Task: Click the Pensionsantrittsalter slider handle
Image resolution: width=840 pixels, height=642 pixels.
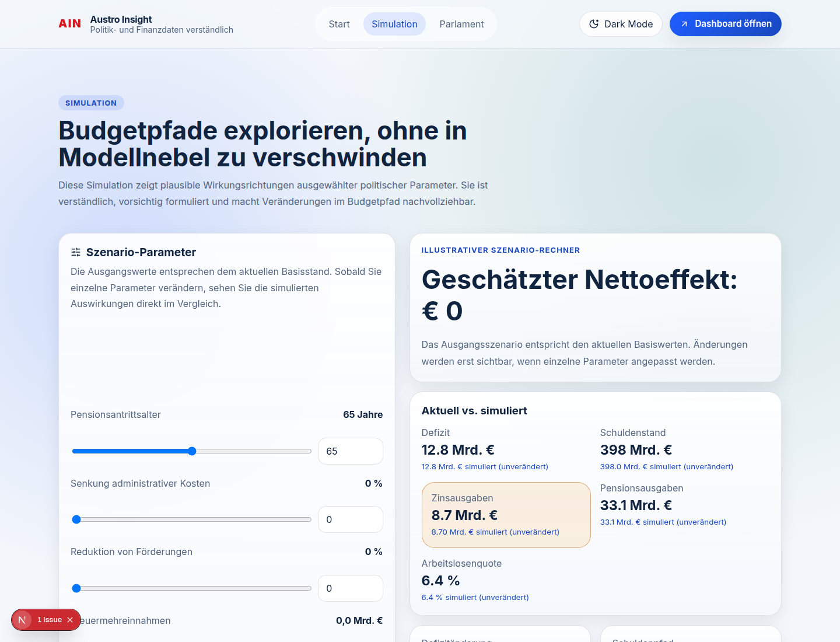Action: 192,451
